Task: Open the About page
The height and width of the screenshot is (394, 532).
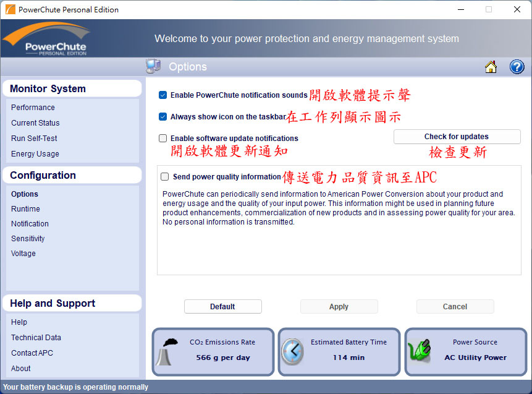Action: tap(20, 369)
